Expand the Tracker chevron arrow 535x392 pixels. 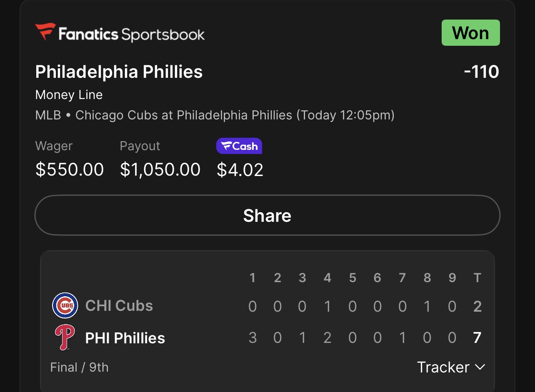point(480,367)
